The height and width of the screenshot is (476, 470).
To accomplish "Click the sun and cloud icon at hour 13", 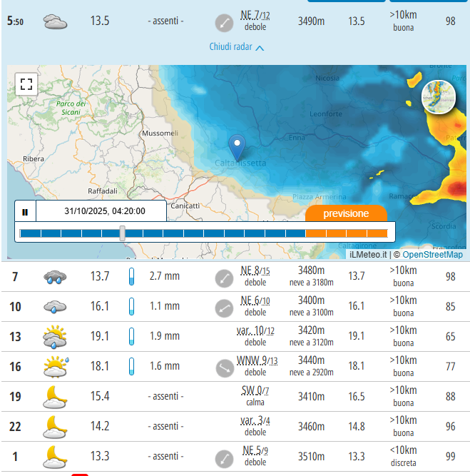I will pyautogui.click(x=55, y=337).
